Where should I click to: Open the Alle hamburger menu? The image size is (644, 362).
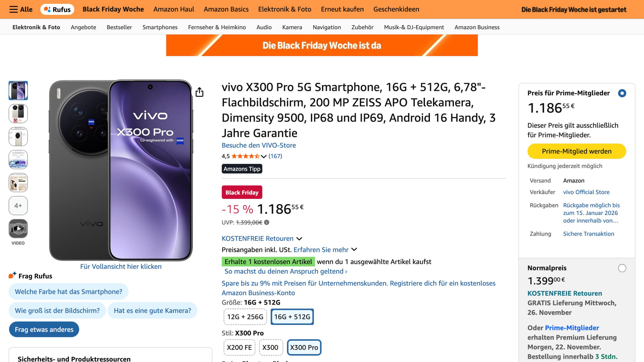coord(21,9)
